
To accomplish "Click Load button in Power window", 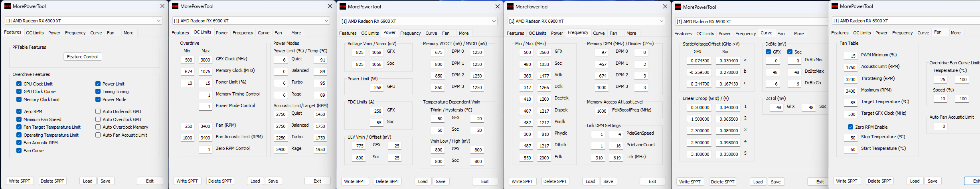I will 423,181.
